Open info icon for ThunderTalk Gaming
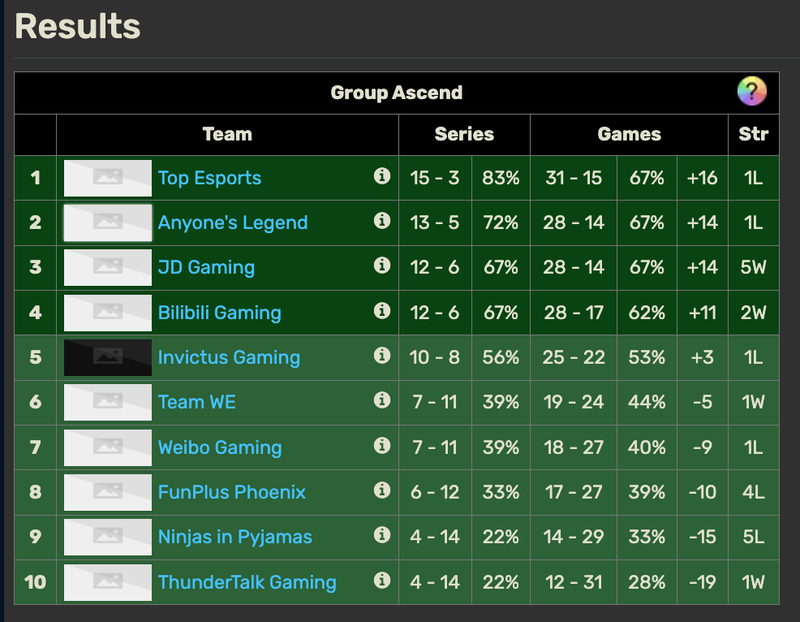This screenshot has height=622, width=800. coord(381,580)
